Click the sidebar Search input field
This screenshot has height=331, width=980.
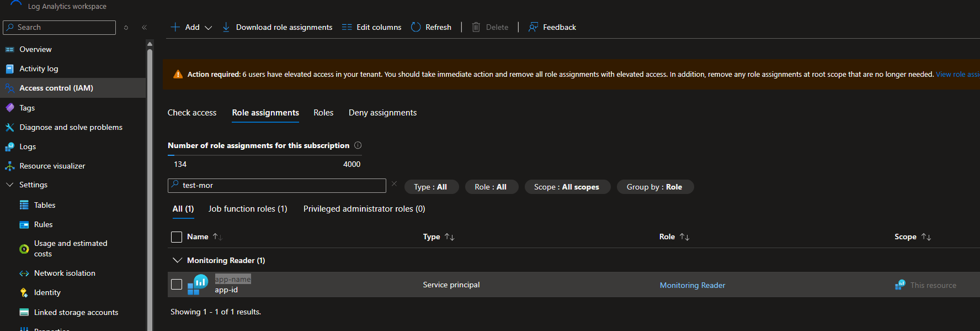click(60, 27)
